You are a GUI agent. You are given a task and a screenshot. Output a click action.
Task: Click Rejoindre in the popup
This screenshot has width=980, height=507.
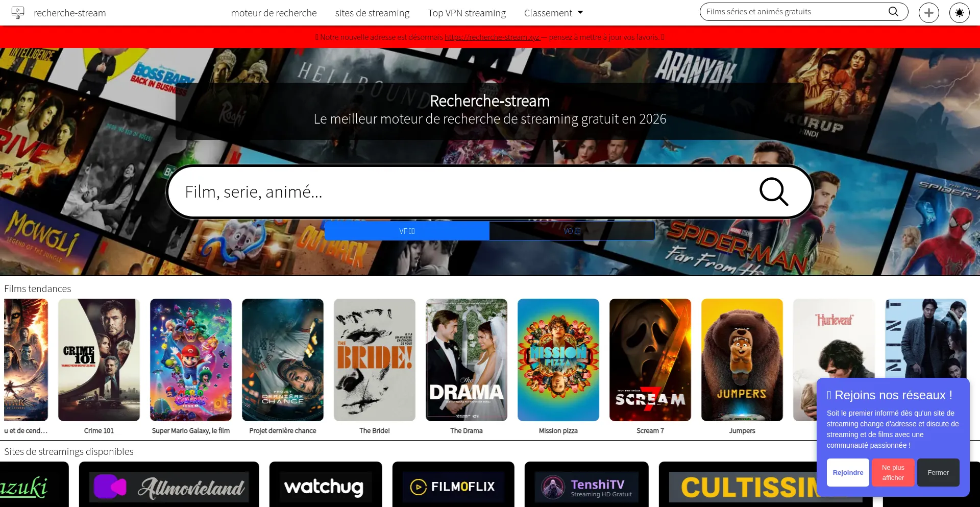pyautogui.click(x=848, y=472)
